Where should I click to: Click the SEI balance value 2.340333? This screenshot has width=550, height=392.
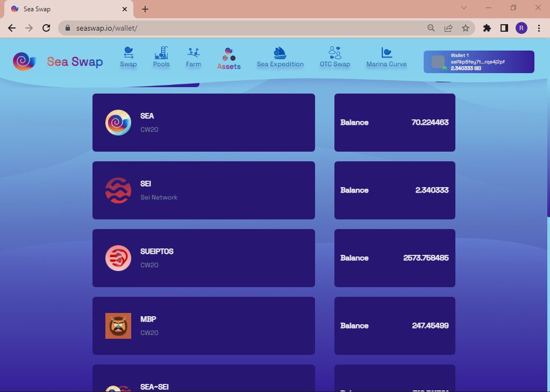[432, 190]
